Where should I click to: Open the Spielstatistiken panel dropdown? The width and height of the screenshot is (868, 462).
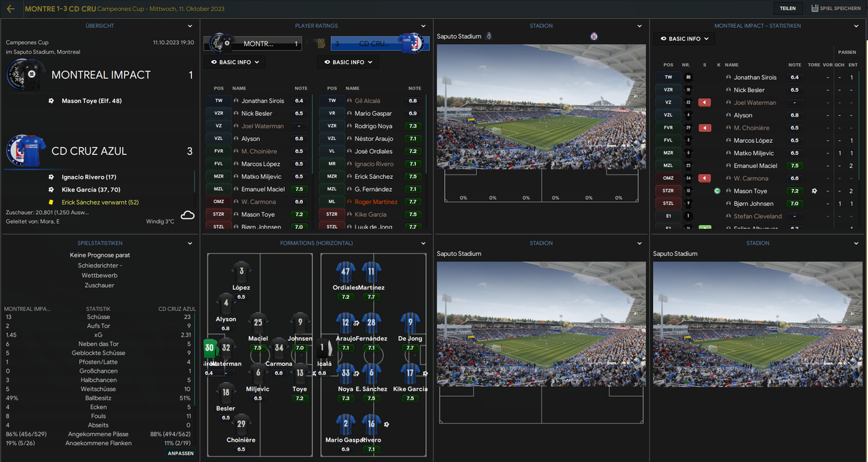tap(191, 243)
